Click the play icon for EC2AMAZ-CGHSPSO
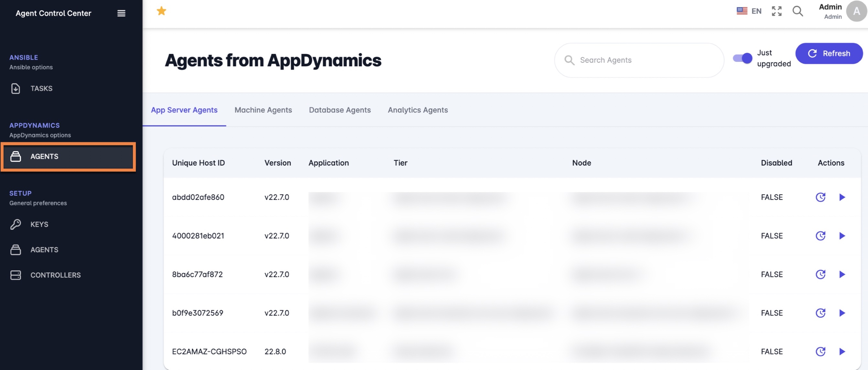Screen dimensions: 868x370 (842, 352)
